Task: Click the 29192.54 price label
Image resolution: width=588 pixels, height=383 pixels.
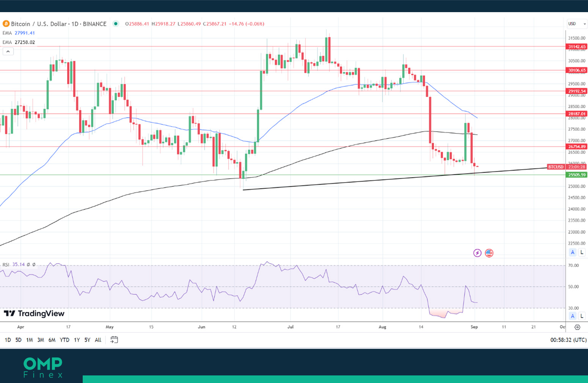Action: pyautogui.click(x=577, y=91)
